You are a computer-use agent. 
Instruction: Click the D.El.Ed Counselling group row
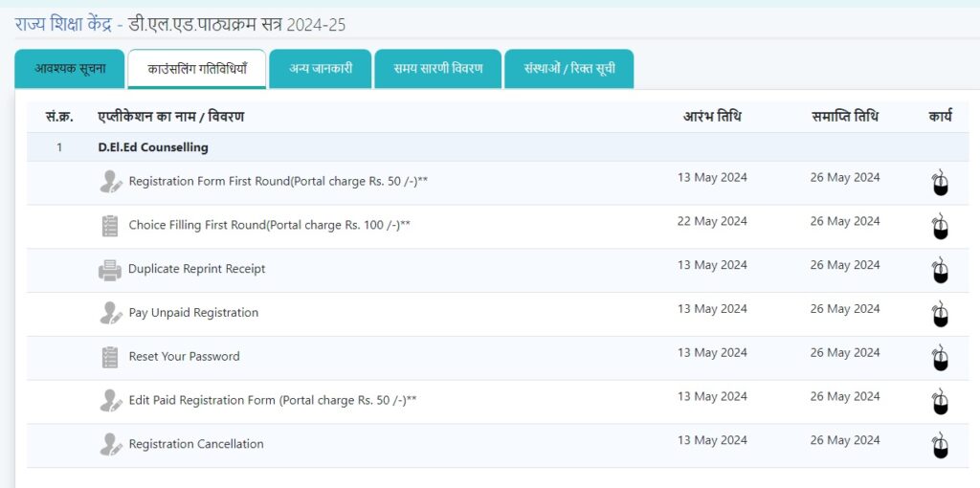[x=153, y=147]
